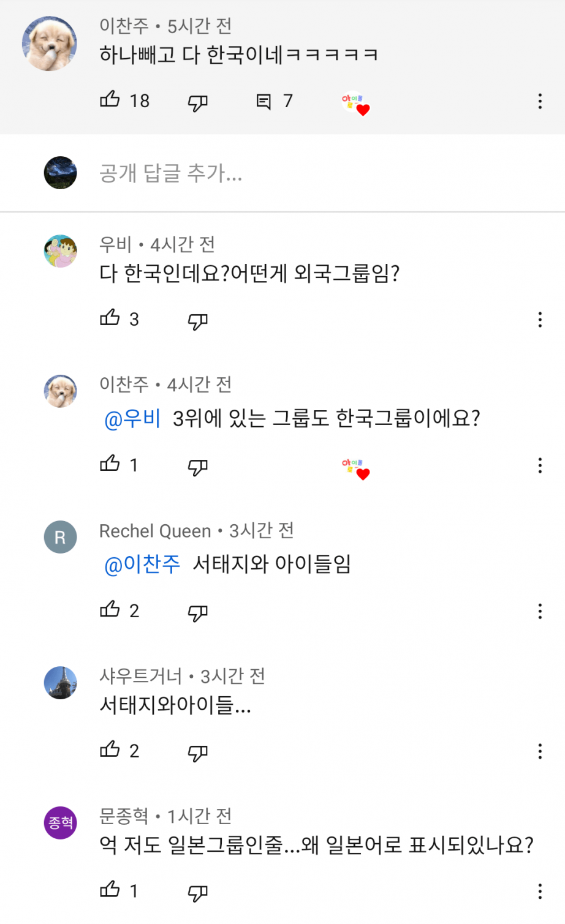The width and height of the screenshot is (565, 924).
Task: Open replies icon showing 7 replies
Action: [x=264, y=102]
